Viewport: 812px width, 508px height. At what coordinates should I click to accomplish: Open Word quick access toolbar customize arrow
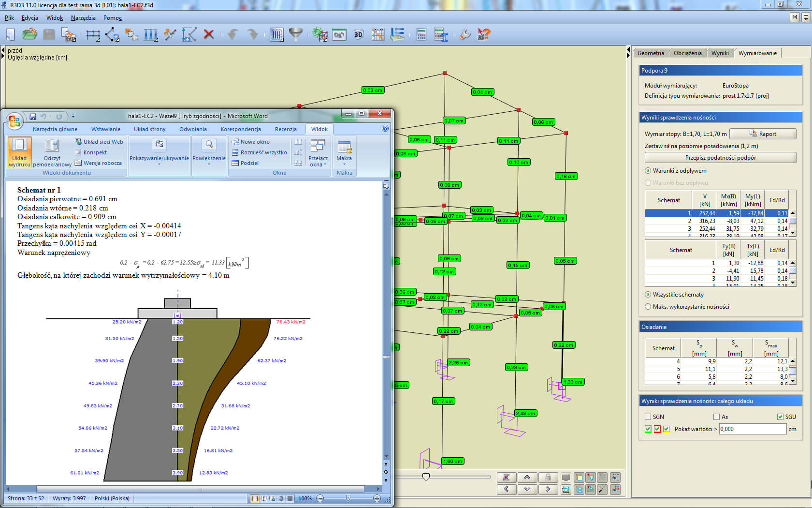coord(73,117)
